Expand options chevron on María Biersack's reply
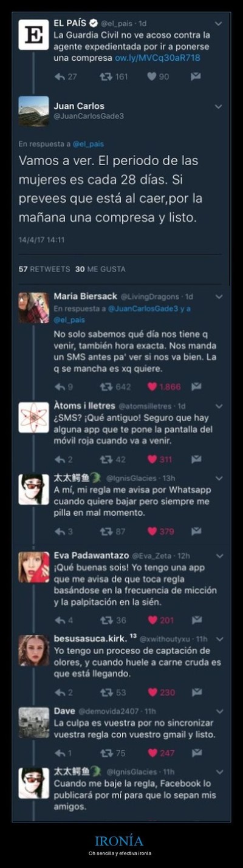Image resolution: width=243 pixels, height=868 pixels. (x=219, y=296)
